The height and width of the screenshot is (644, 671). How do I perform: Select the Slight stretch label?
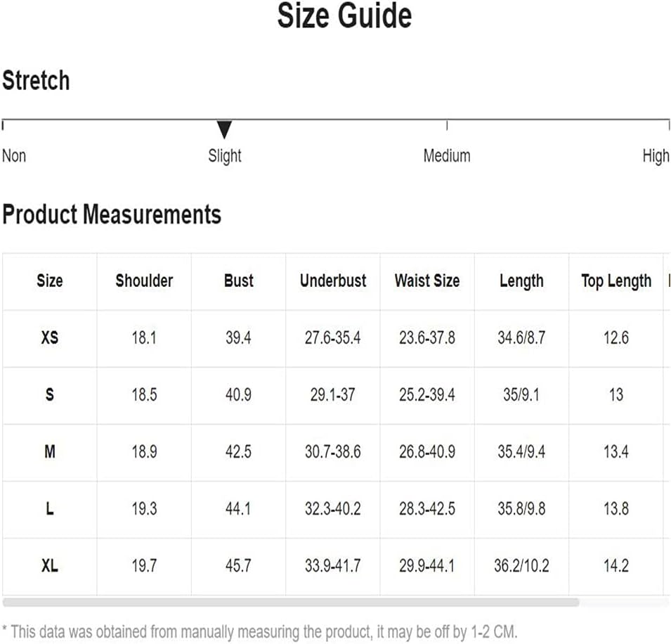click(225, 156)
